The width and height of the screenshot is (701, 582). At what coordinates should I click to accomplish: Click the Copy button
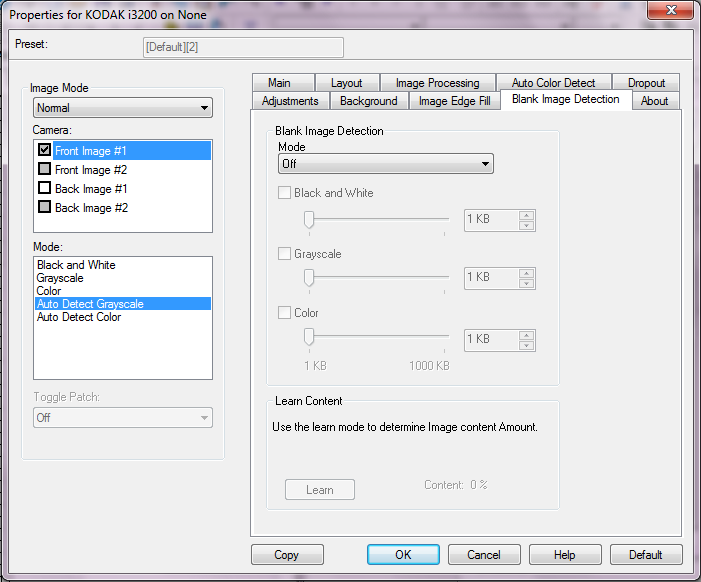[287, 554]
